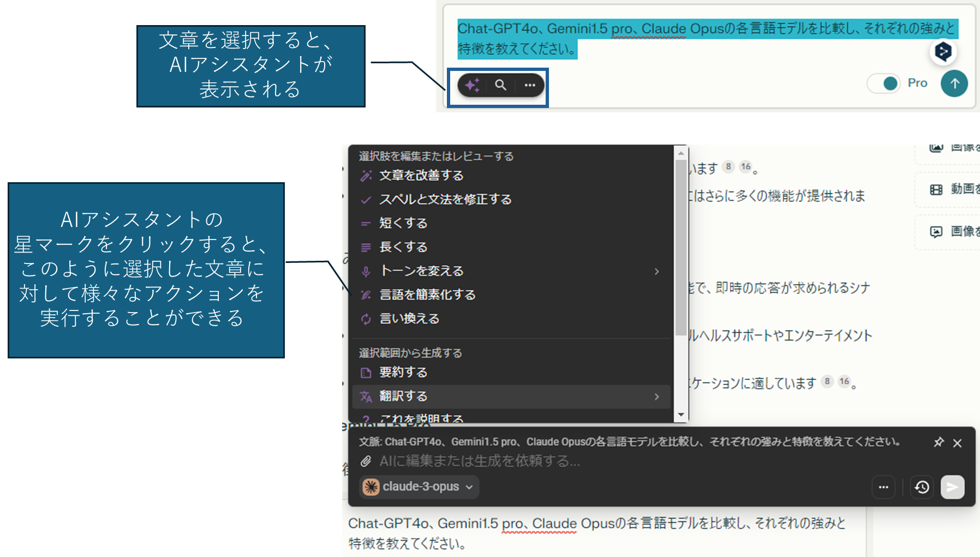980x557 pixels.
Task: Click the 文脈 context line in assistant panel
Action: pyautogui.click(x=629, y=442)
